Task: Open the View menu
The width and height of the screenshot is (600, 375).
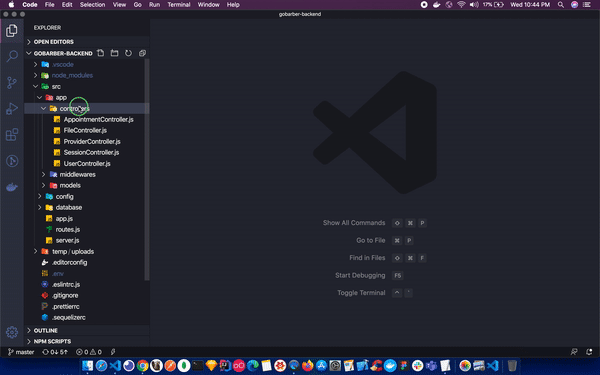Action: click(x=119, y=5)
